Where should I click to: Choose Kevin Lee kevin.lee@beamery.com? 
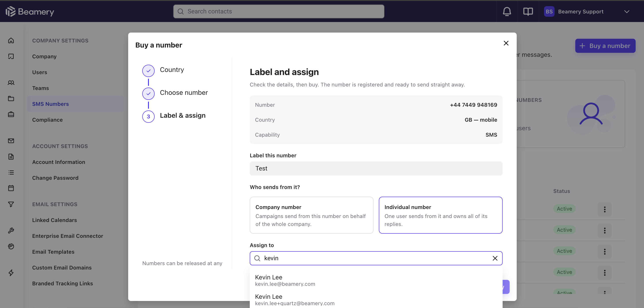pos(376,280)
